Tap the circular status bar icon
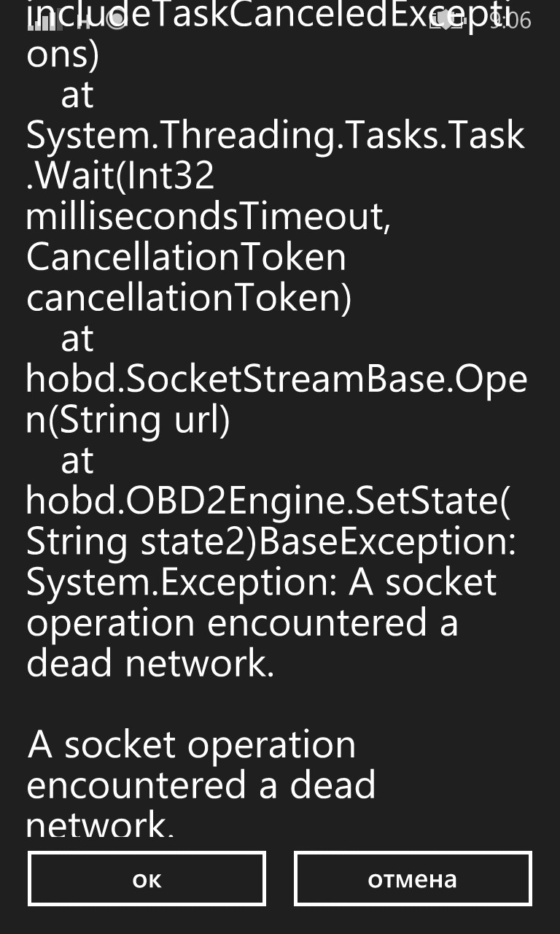560x934 pixels. tap(115, 21)
